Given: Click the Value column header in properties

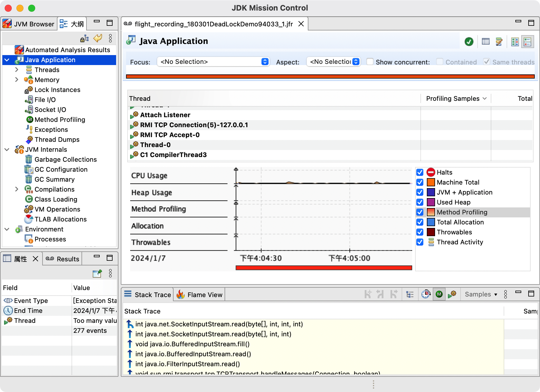Looking at the screenshot, I should (x=94, y=288).
